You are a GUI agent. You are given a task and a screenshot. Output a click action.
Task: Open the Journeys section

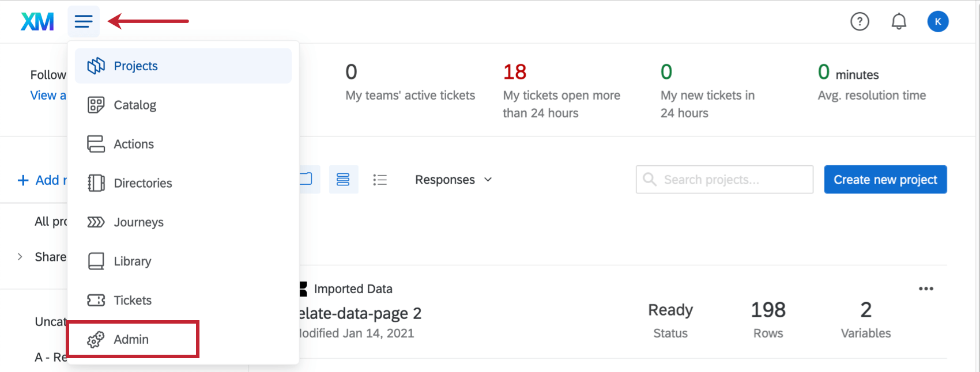pyautogui.click(x=138, y=222)
